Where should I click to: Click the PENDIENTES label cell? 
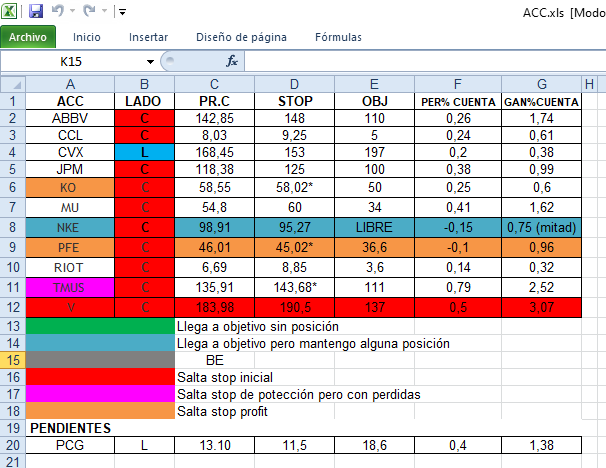[x=70, y=428]
